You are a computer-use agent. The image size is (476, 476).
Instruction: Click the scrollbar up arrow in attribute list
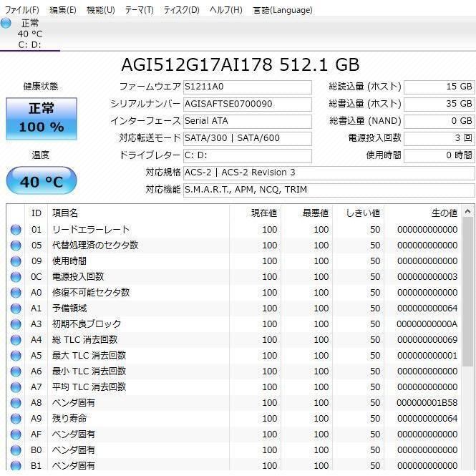point(468,212)
